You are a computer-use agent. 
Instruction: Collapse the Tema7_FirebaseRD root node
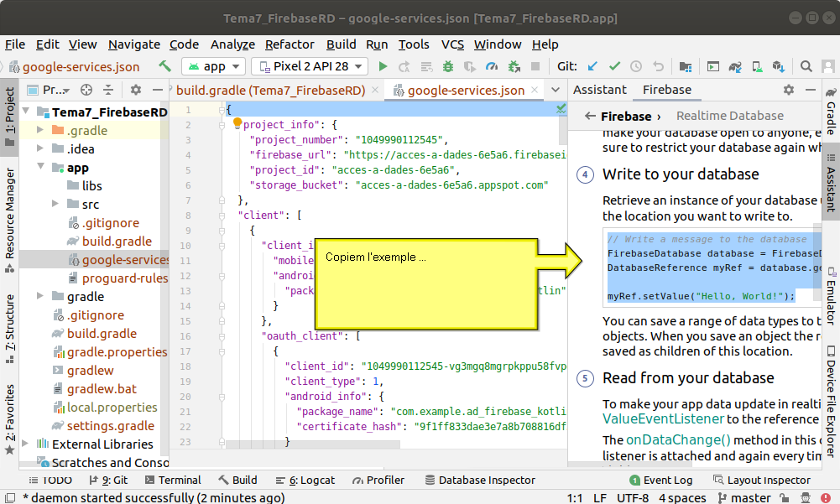tap(26, 112)
